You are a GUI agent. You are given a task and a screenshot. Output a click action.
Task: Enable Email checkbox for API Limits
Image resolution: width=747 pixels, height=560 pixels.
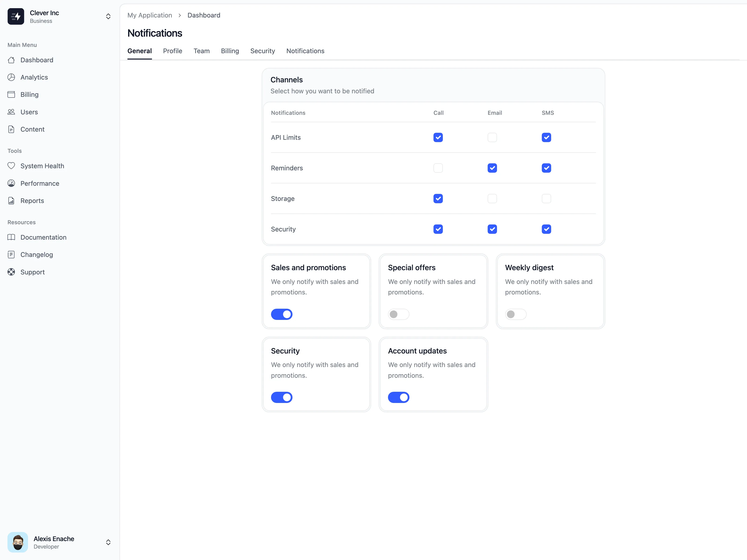coord(492,137)
